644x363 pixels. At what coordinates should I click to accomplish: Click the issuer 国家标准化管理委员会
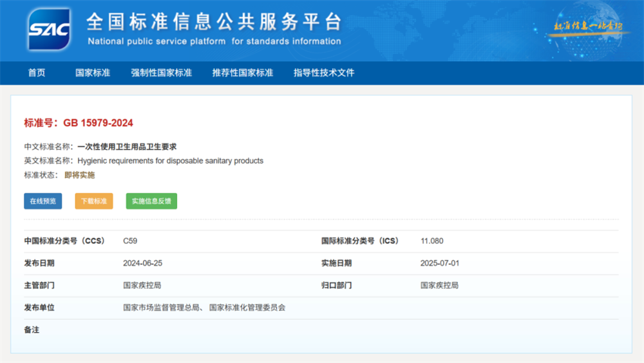click(x=247, y=308)
